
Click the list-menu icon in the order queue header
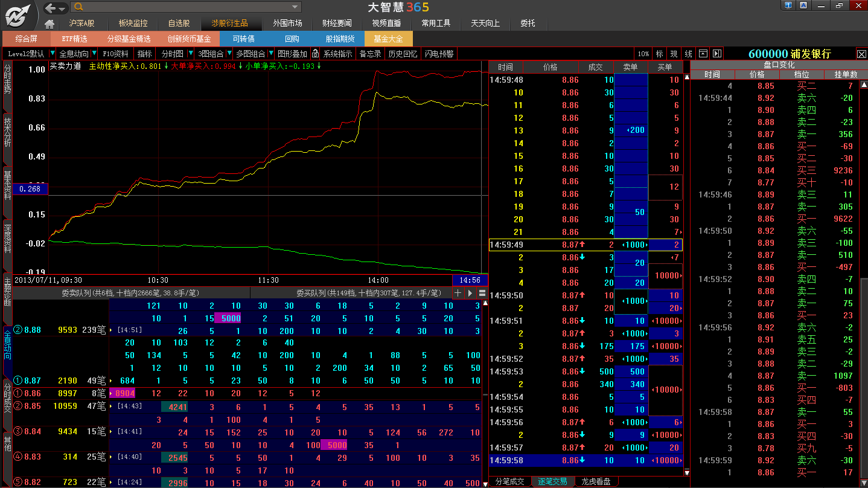(x=482, y=293)
